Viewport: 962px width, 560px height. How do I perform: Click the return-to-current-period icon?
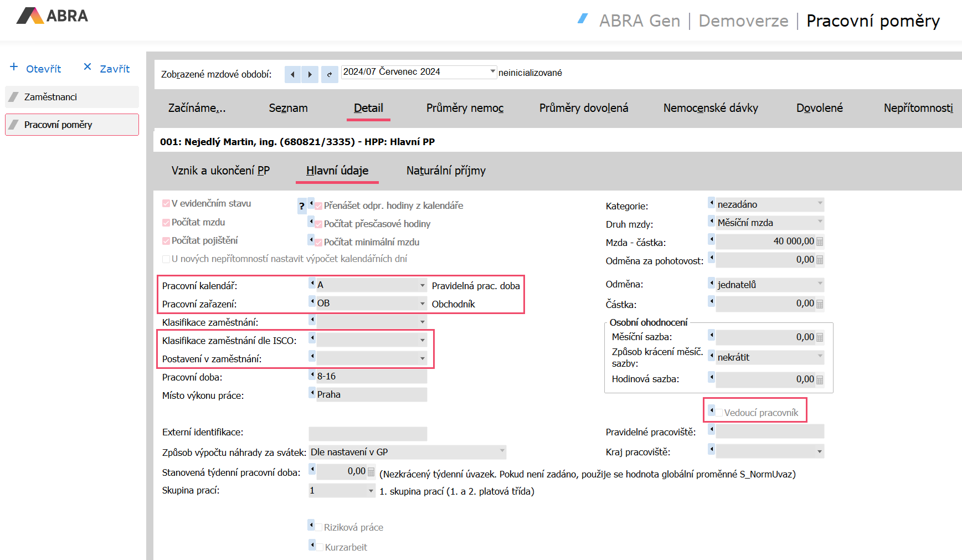coord(329,74)
